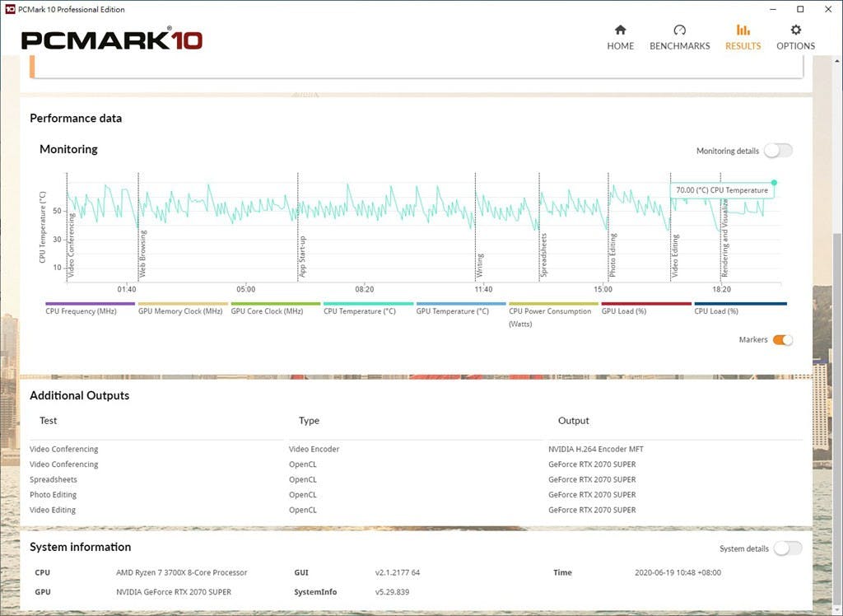Select the Video Encoder type cell

[x=314, y=449]
